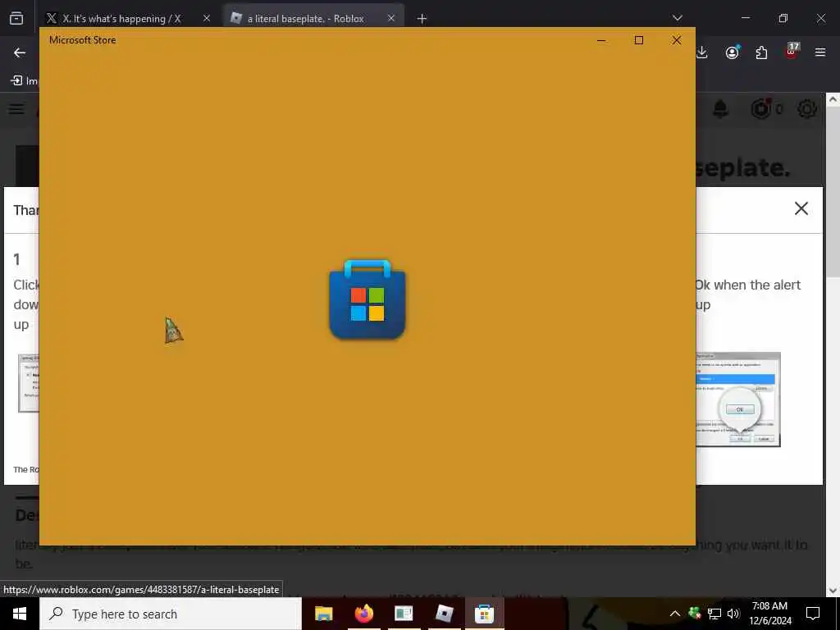840x630 pixels.
Task: Open the Action Center notifications icon
Action: click(813, 614)
